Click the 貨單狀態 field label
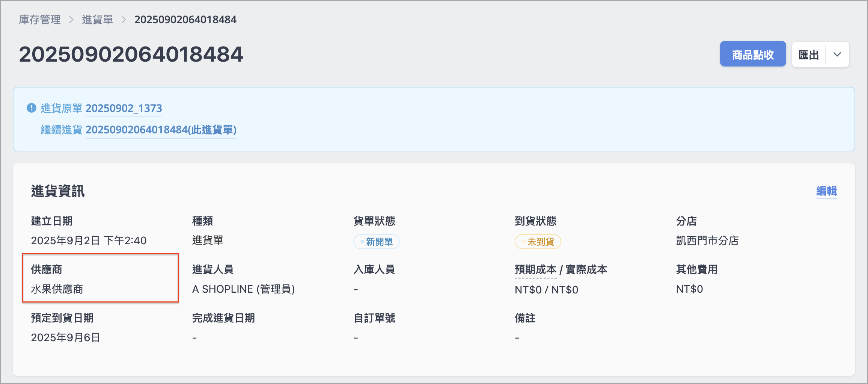 pyautogui.click(x=374, y=221)
